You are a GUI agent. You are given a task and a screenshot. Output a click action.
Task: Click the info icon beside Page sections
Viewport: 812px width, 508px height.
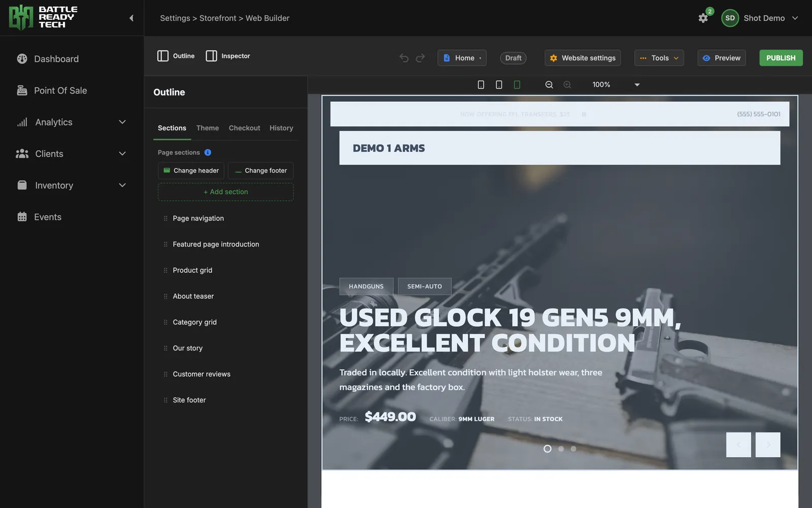pos(208,152)
